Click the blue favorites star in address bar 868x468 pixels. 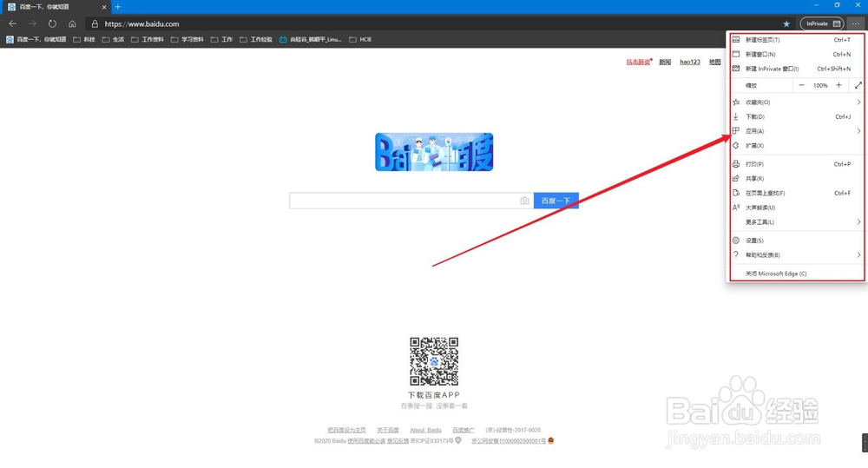[x=786, y=23]
